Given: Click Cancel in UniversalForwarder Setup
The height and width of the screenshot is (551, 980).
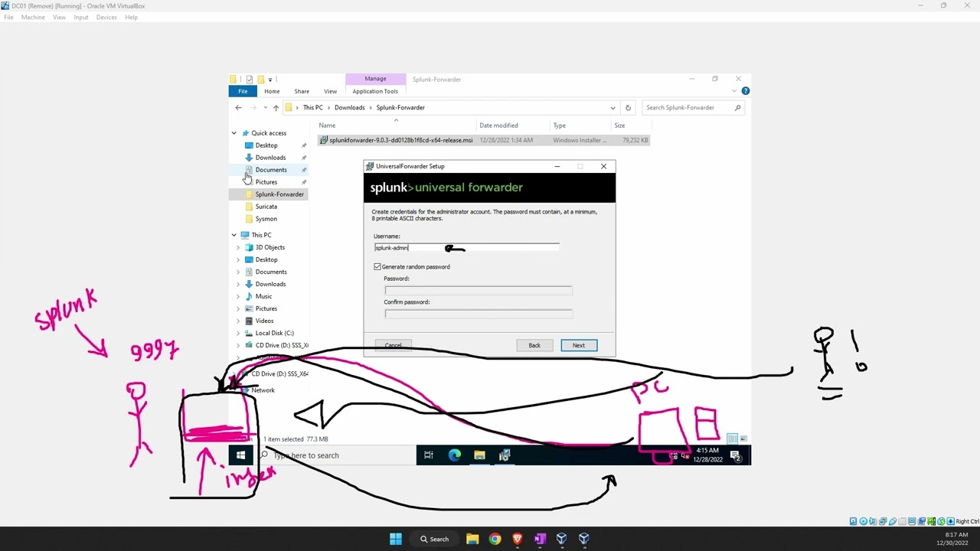Looking at the screenshot, I should pos(393,345).
